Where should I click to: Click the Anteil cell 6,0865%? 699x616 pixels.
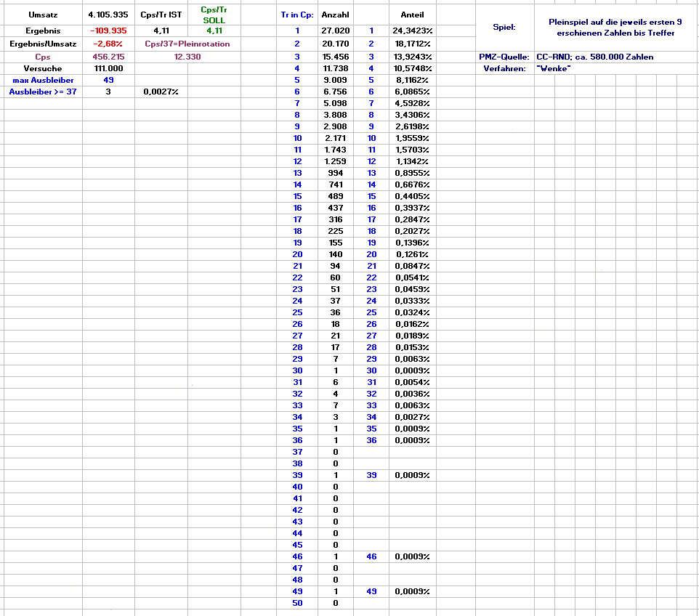413,92
